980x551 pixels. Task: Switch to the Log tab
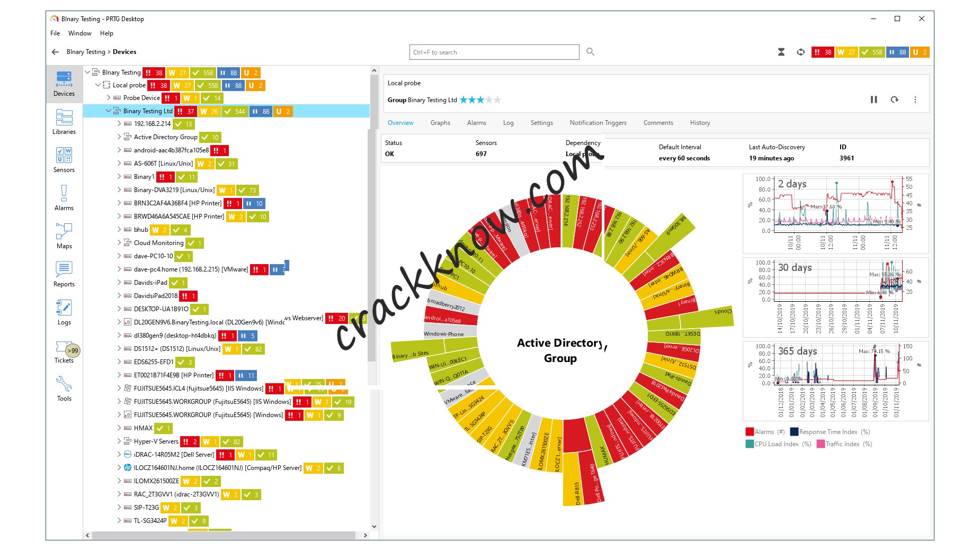tap(509, 123)
